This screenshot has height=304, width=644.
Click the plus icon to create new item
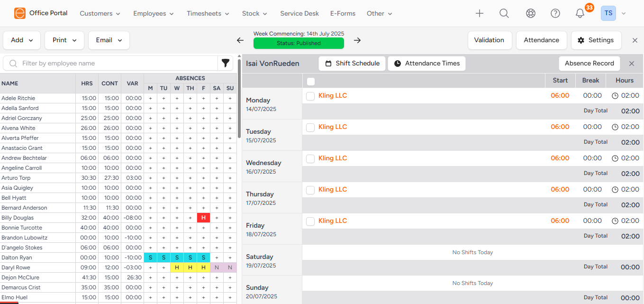[x=479, y=13]
